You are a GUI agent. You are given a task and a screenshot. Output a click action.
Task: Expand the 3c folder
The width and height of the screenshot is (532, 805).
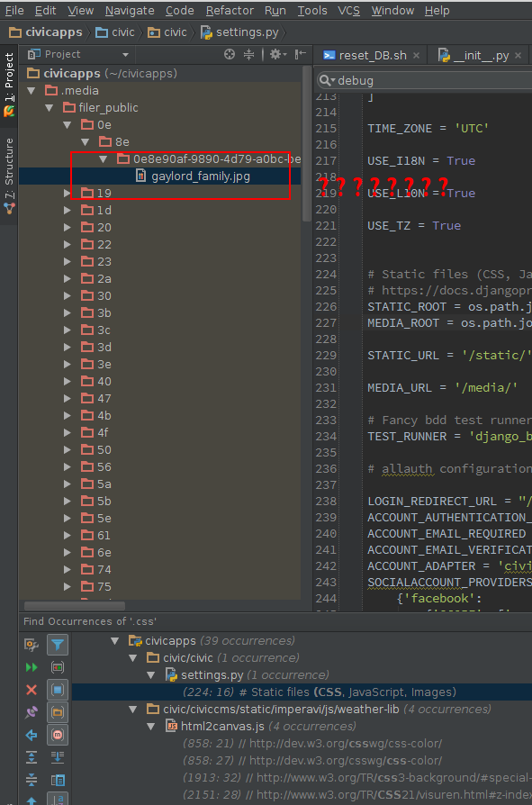(x=68, y=330)
